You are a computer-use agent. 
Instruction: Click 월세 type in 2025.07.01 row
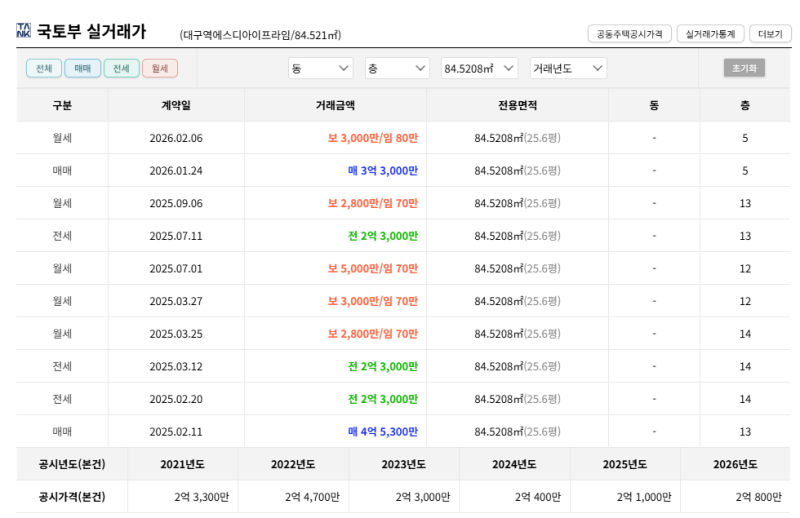[62, 269]
